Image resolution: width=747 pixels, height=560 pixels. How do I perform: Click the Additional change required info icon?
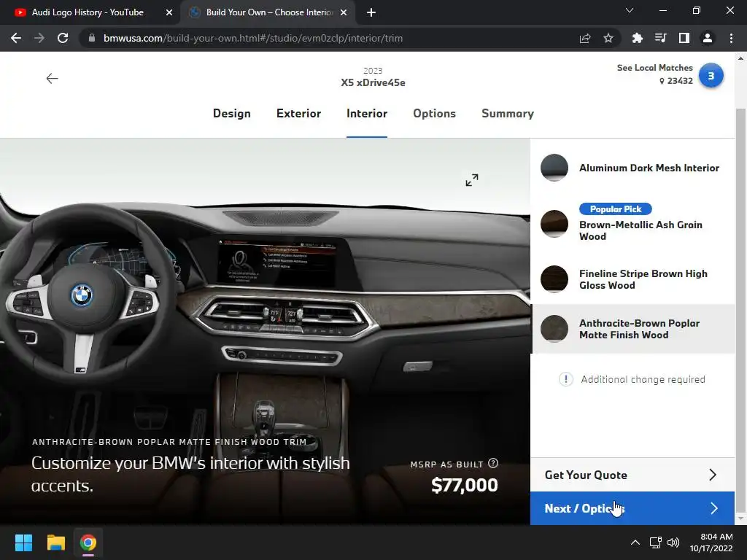(565, 379)
